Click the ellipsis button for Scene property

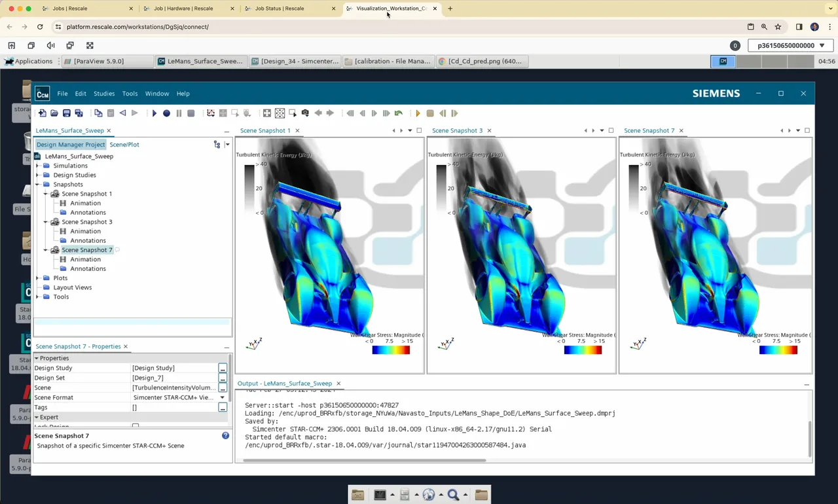(223, 387)
